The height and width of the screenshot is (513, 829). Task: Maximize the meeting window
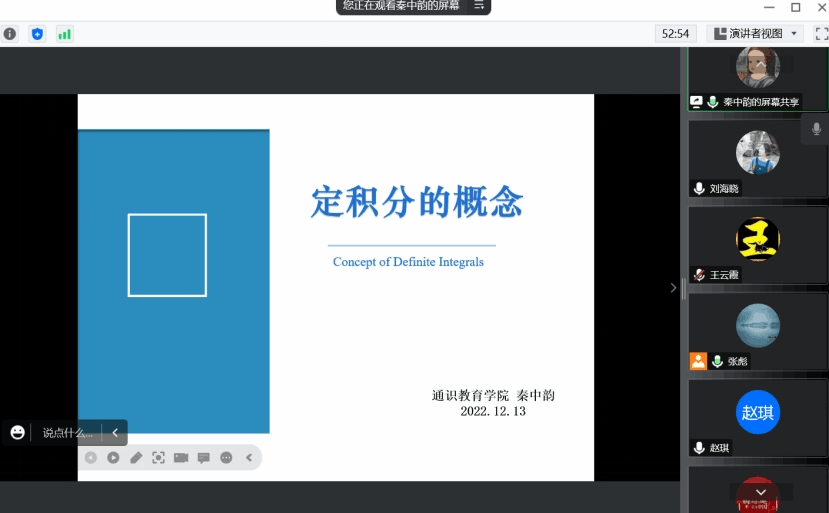795,7
